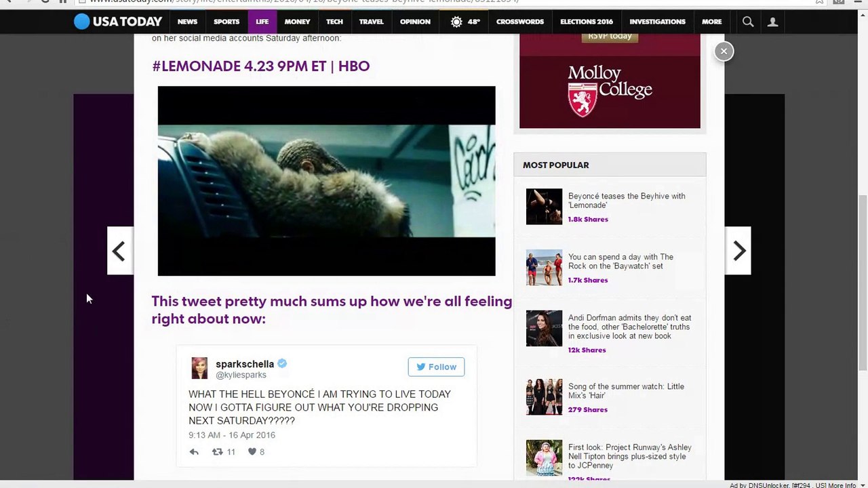This screenshot has height=488, width=868.
Task: Like the tweet with the heart icon
Action: pos(252,452)
